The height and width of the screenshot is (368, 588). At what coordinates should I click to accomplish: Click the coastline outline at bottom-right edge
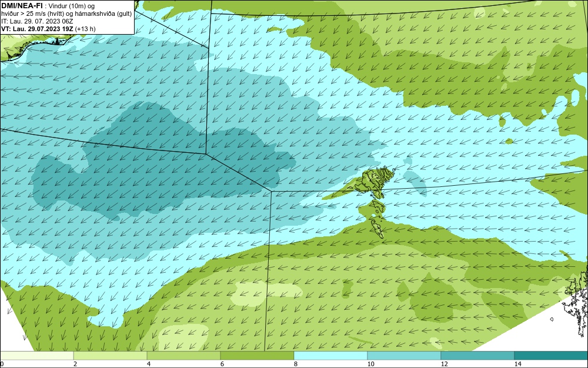(576, 303)
